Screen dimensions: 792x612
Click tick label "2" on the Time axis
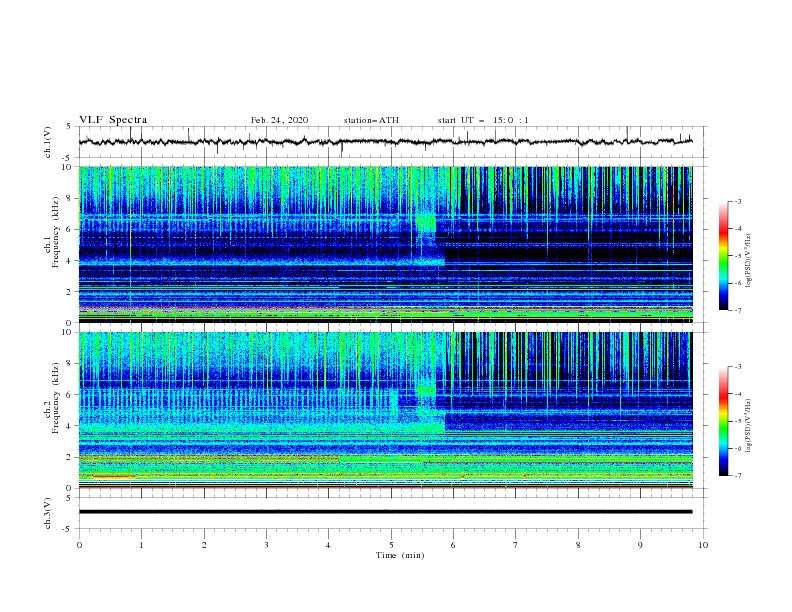pyautogui.click(x=204, y=545)
